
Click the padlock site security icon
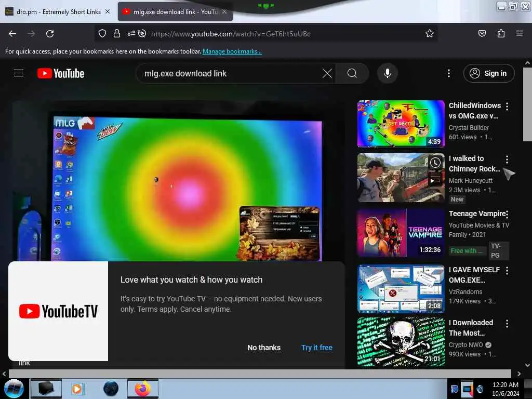coord(117,33)
